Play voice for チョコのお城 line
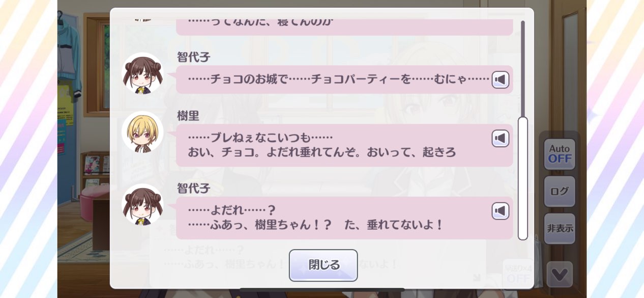 (x=501, y=80)
